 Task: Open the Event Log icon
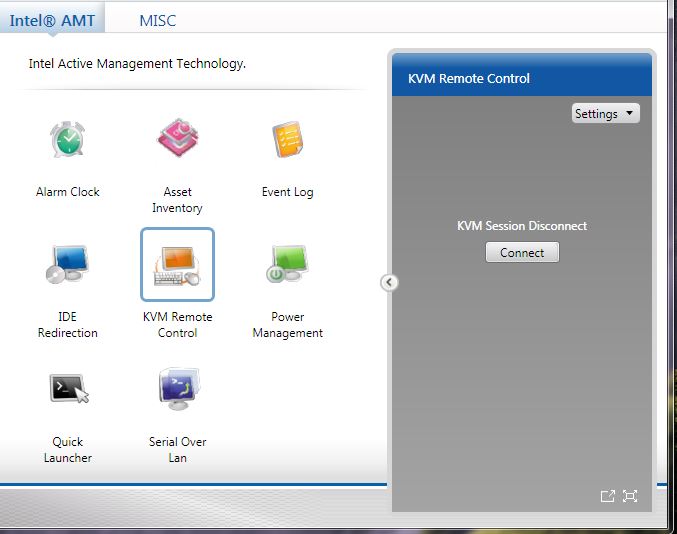[288, 140]
